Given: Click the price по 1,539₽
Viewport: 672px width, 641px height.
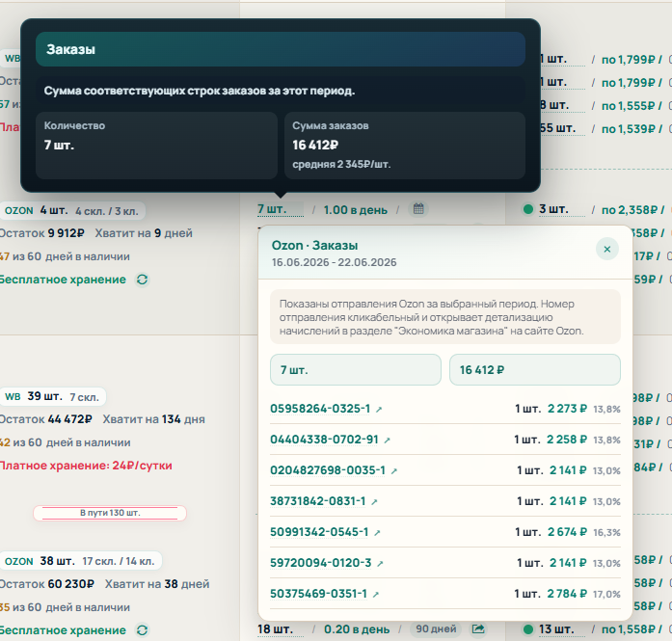Looking at the screenshot, I should (630, 129).
